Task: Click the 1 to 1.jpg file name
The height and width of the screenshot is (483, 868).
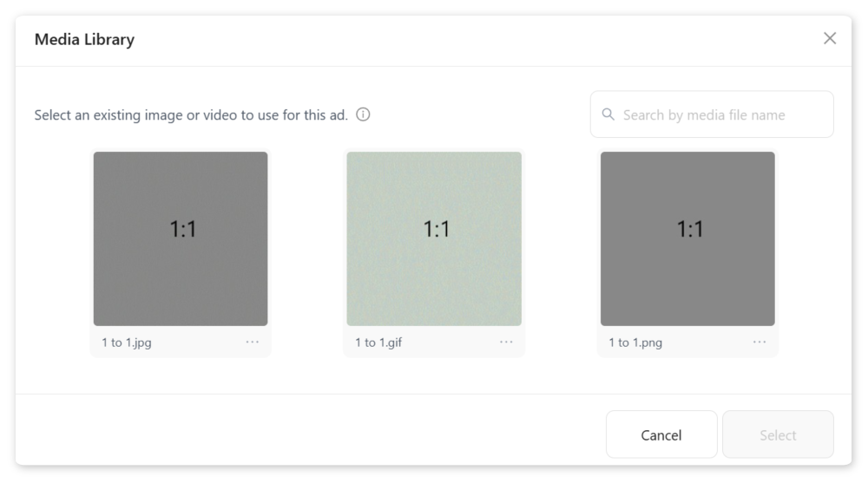Action: coord(127,343)
